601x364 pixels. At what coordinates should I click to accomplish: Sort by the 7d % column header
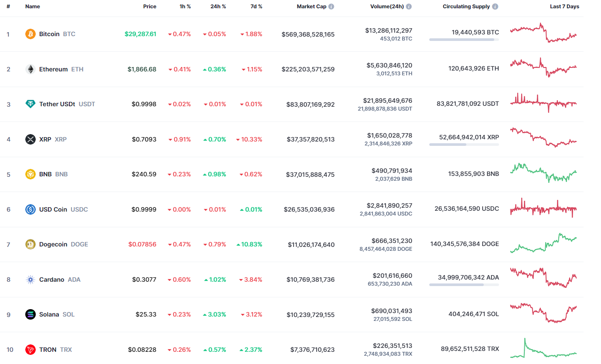click(x=256, y=6)
